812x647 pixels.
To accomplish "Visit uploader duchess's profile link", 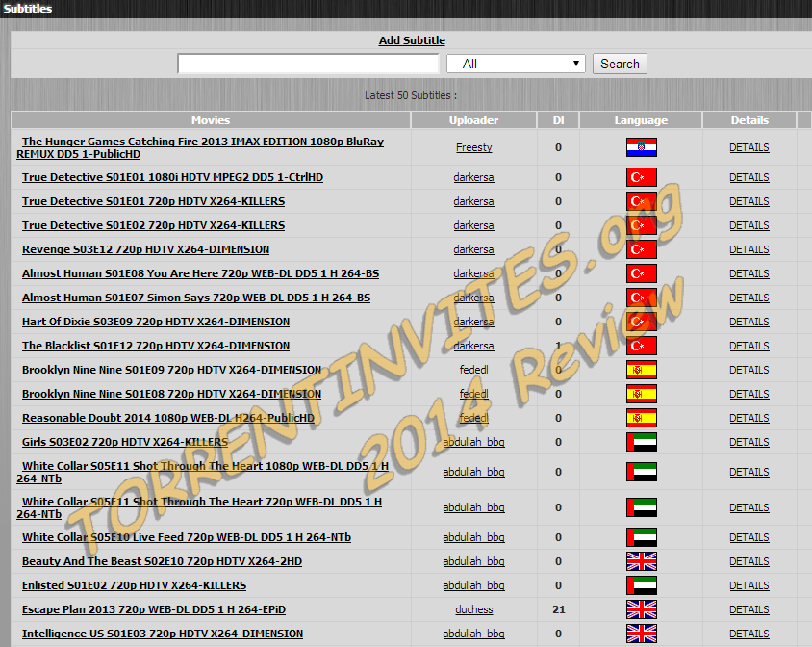I will point(474,609).
